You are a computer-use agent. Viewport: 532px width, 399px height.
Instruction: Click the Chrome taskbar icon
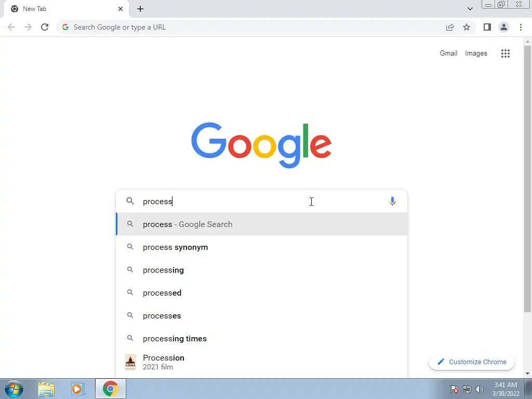[x=110, y=389]
